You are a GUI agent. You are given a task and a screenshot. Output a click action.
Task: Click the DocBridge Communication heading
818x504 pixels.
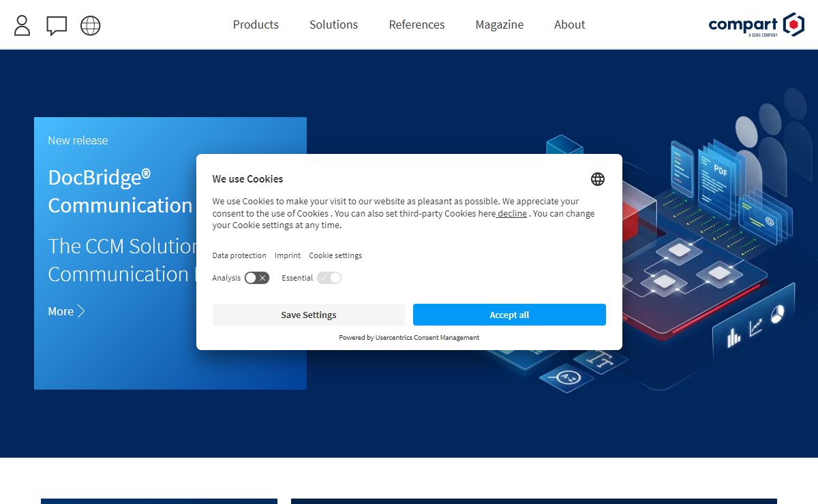point(120,191)
